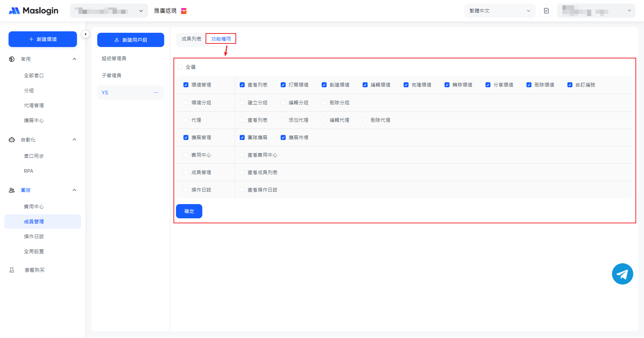The height and width of the screenshot is (338, 644).
Task: Collapse the 常用 sidebar section
Action: click(74, 59)
